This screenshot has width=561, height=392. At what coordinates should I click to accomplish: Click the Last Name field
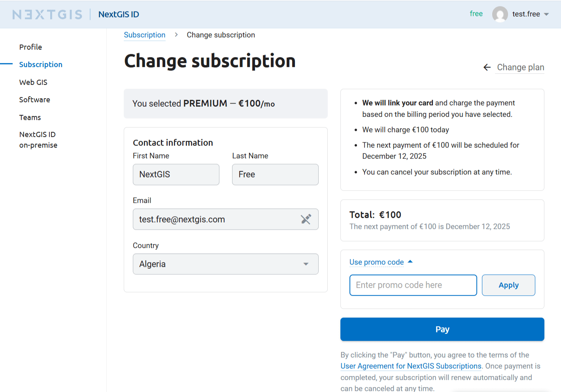(x=275, y=175)
